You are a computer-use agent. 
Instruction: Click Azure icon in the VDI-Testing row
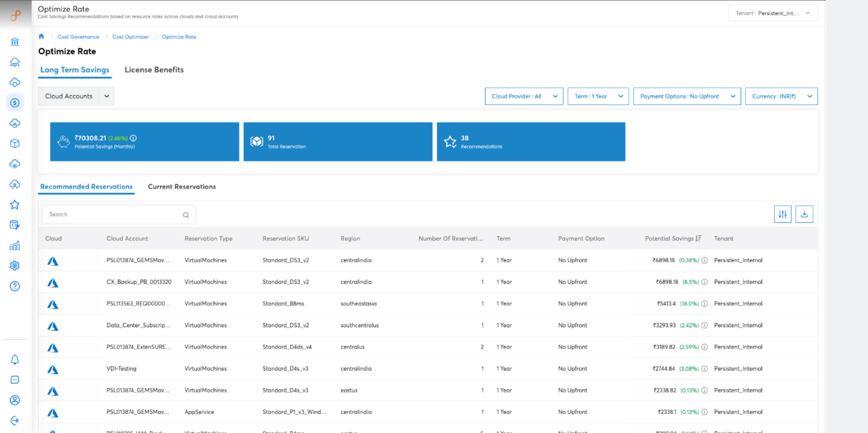53,370
